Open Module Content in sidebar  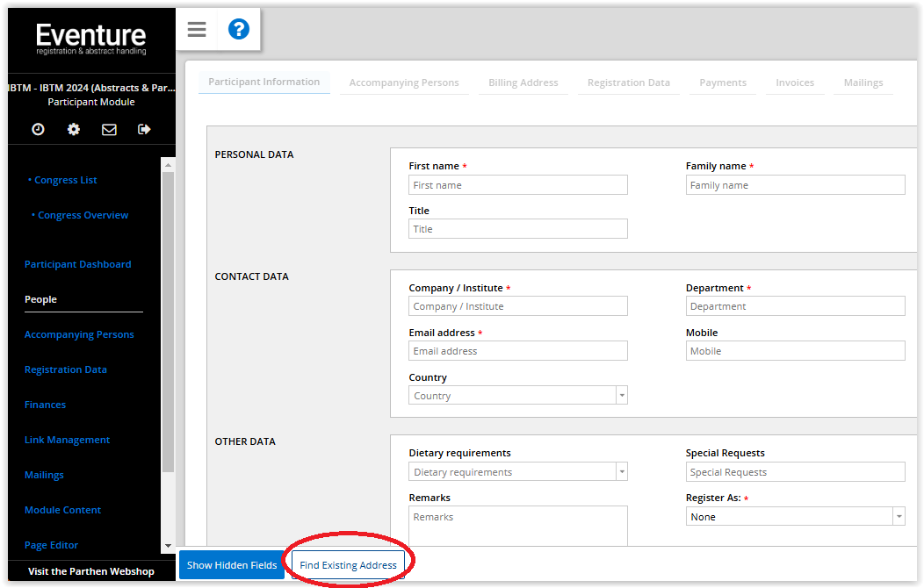(x=62, y=510)
